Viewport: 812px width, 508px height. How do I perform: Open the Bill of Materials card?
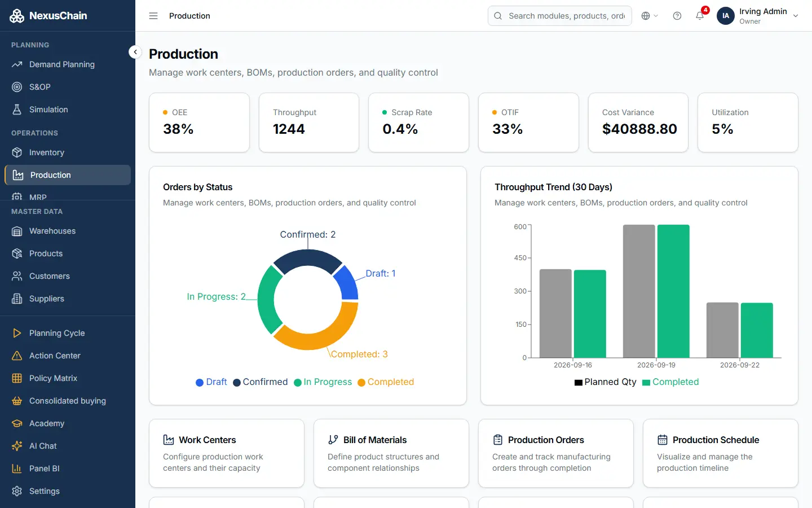click(x=391, y=453)
